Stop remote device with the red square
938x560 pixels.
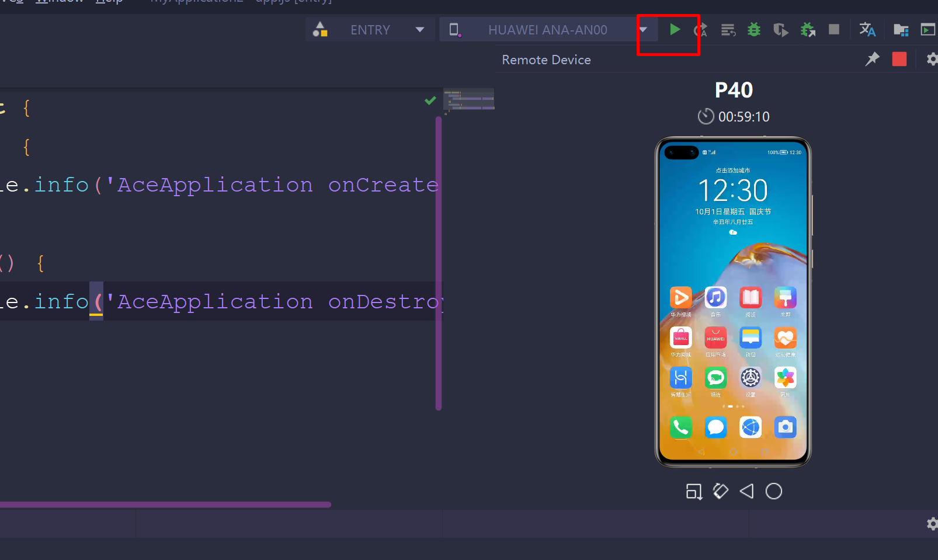tap(899, 59)
